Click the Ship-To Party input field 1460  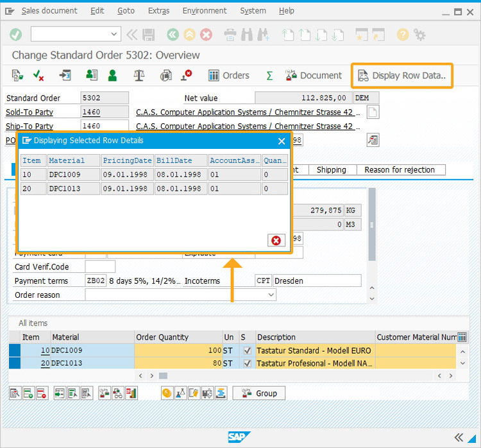(105, 126)
